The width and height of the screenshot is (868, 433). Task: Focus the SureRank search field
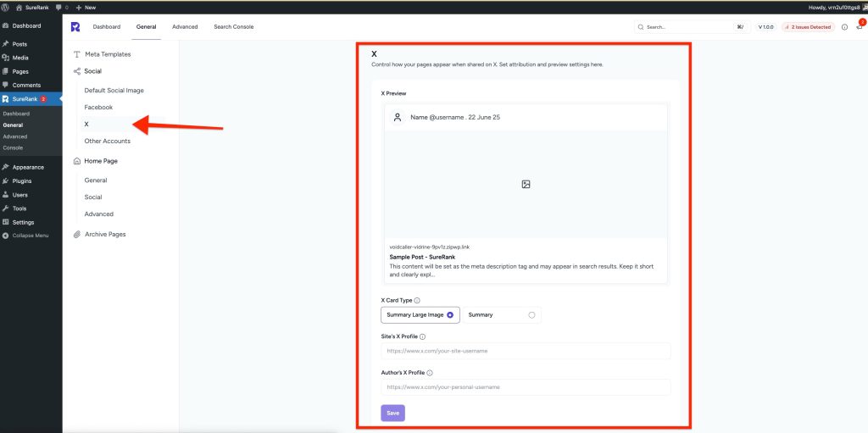tap(692, 26)
